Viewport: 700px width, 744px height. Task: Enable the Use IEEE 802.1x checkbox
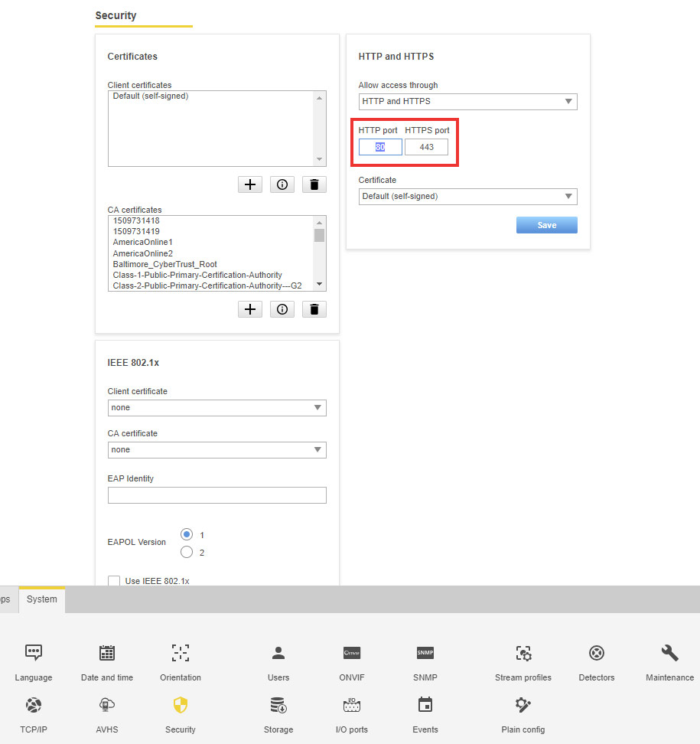click(114, 581)
